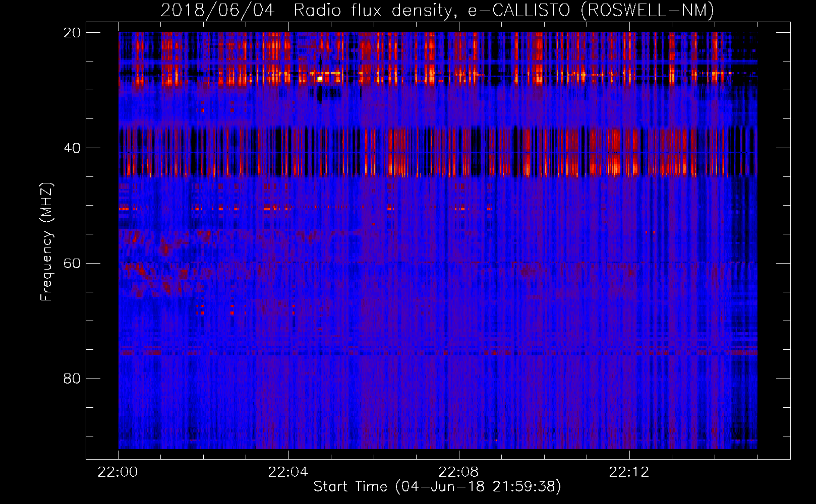Click the '20' frequency tick label
Screen dimensions: 816x504
coord(72,33)
